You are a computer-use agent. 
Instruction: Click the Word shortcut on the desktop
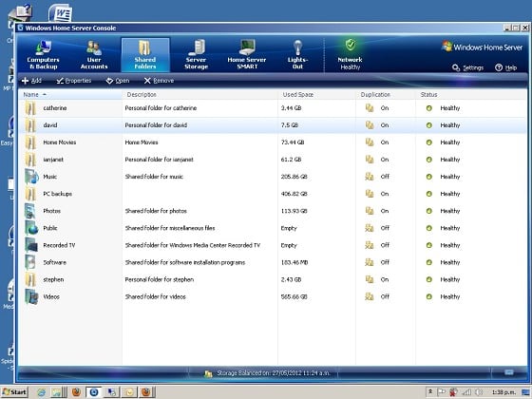pos(61,13)
